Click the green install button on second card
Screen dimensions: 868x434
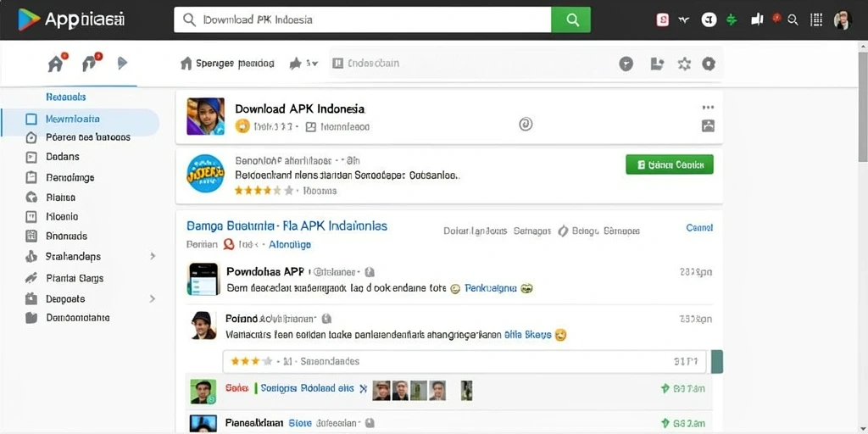click(x=670, y=164)
